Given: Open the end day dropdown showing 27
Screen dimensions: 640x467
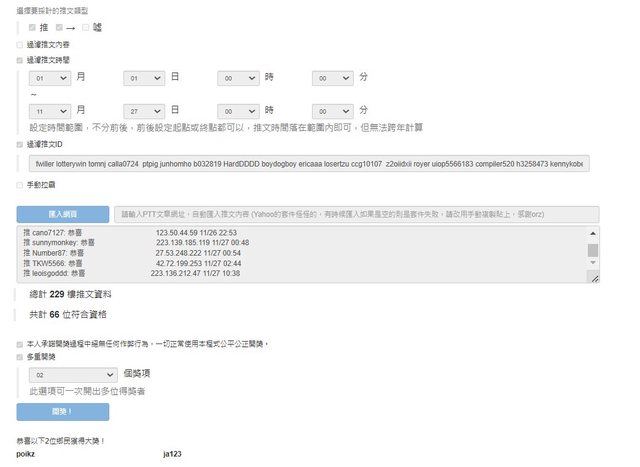Looking at the screenshot, I should 143,110.
